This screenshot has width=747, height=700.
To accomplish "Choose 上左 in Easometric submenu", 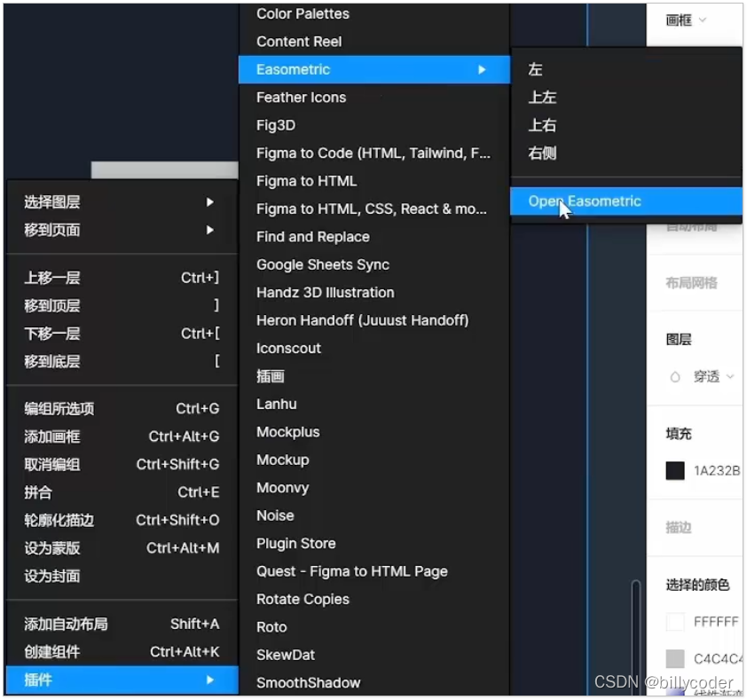I will click(x=626, y=98).
